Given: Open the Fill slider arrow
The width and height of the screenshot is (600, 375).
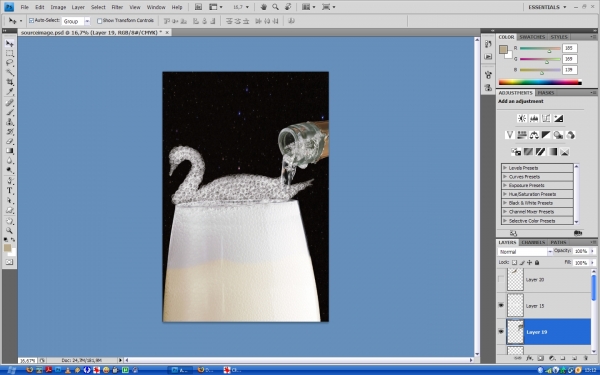Looking at the screenshot, I should coord(593,263).
